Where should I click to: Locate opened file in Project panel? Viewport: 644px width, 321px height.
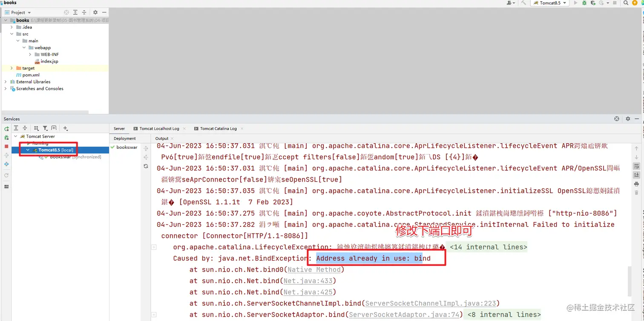click(x=66, y=12)
